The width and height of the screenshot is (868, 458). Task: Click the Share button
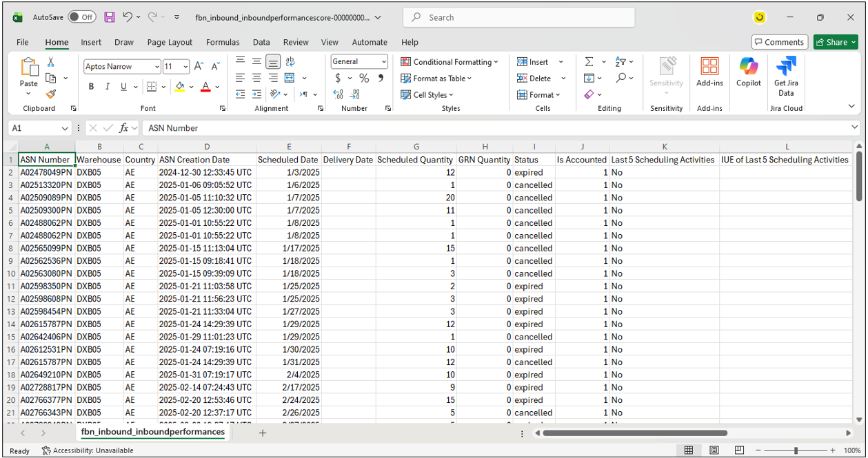(x=836, y=42)
